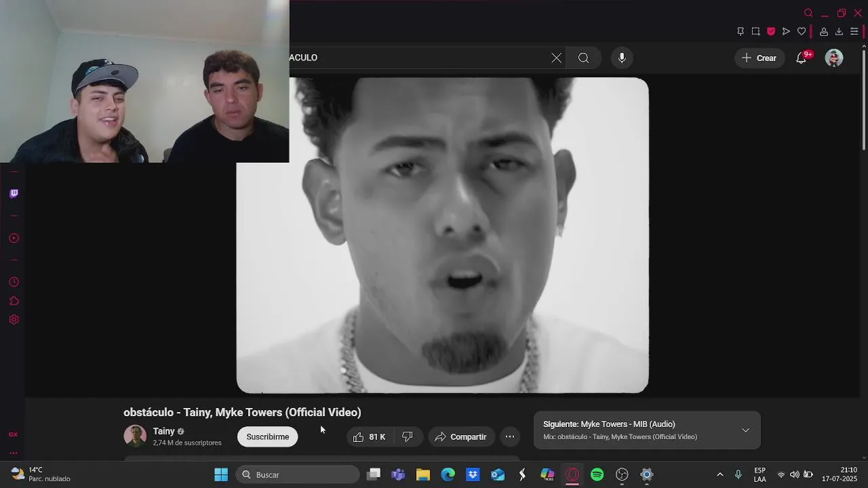
Task: Click the obstáculo video title text
Action: pyautogui.click(x=242, y=412)
